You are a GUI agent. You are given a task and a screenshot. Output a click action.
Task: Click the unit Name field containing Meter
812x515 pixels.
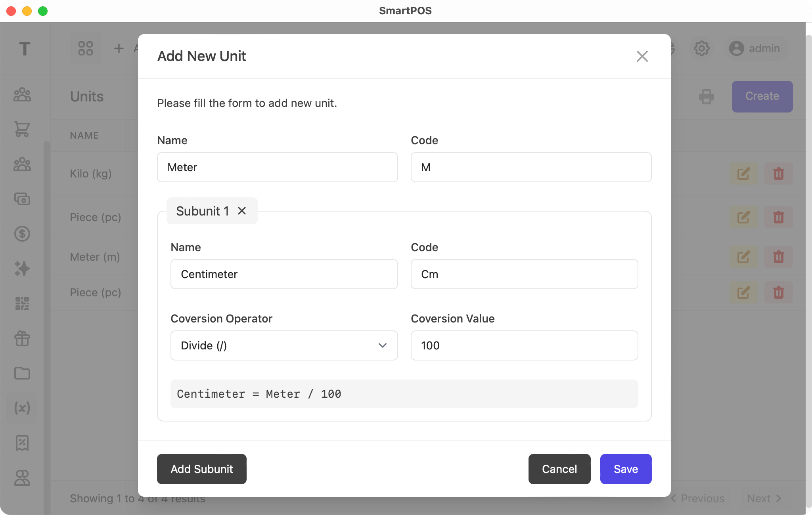tap(277, 167)
